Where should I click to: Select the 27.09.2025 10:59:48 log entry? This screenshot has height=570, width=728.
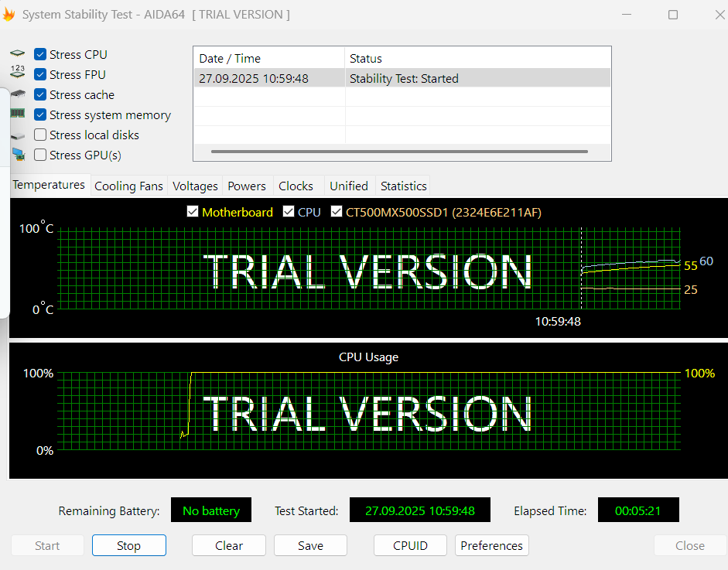click(x=402, y=78)
